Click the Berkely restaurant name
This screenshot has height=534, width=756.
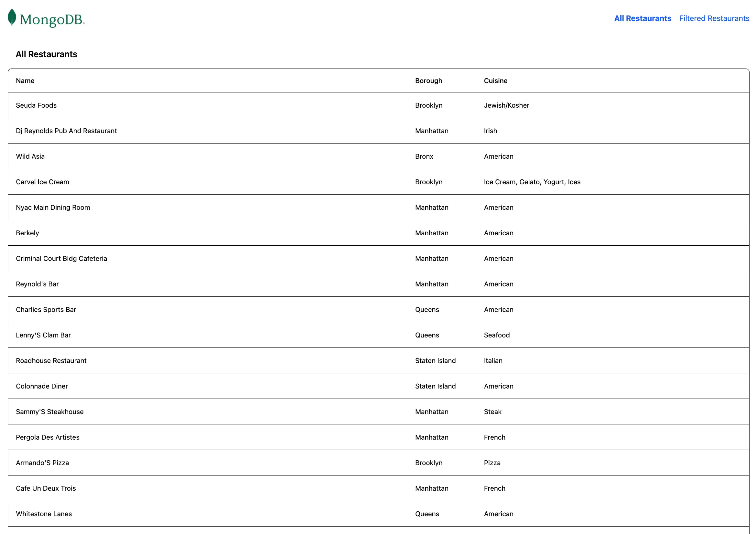click(x=27, y=233)
